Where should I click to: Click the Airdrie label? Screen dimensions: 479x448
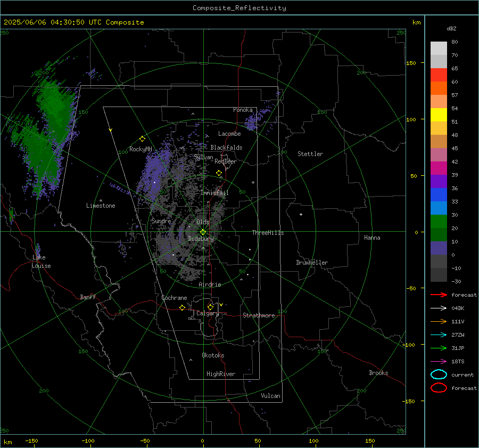(x=210, y=284)
